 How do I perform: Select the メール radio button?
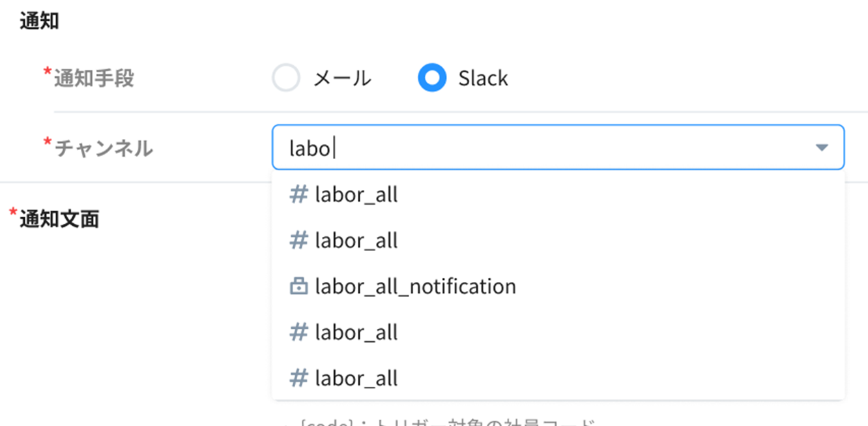click(x=286, y=78)
